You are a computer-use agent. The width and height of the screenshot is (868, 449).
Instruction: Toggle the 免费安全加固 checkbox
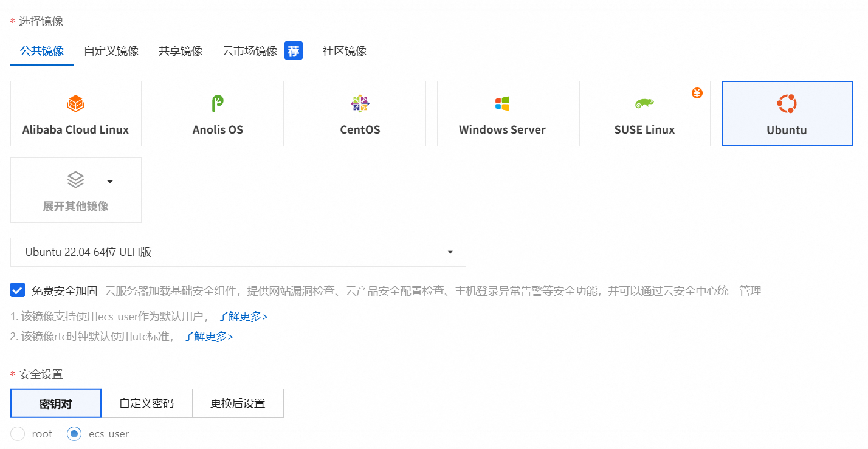click(x=18, y=290)
